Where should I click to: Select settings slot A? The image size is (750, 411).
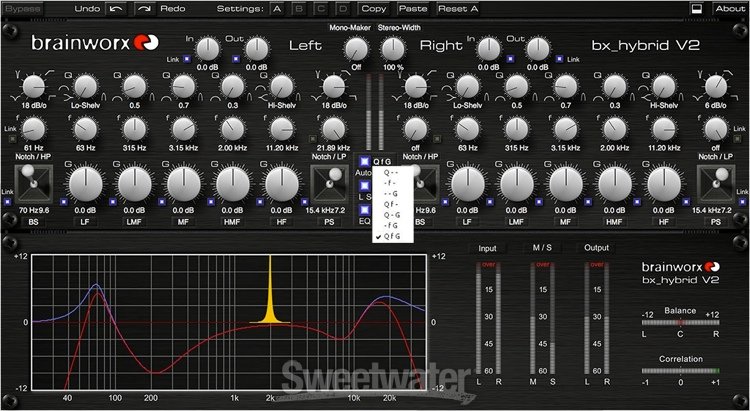(275, 9)
